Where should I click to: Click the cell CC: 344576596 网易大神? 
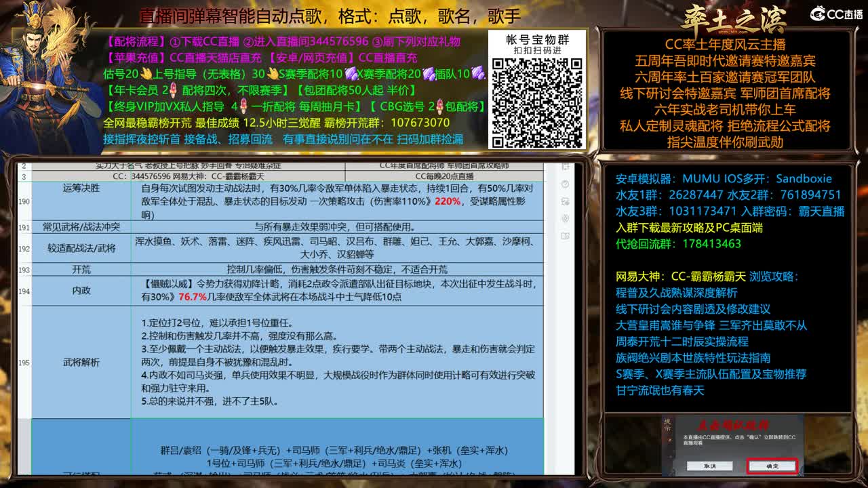click(x=189, y=176)
